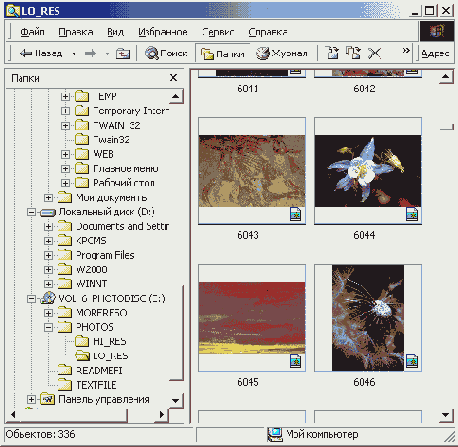This screenshot has width=458, height=447.
Task: Open the Вид menu
Action: 115,32
